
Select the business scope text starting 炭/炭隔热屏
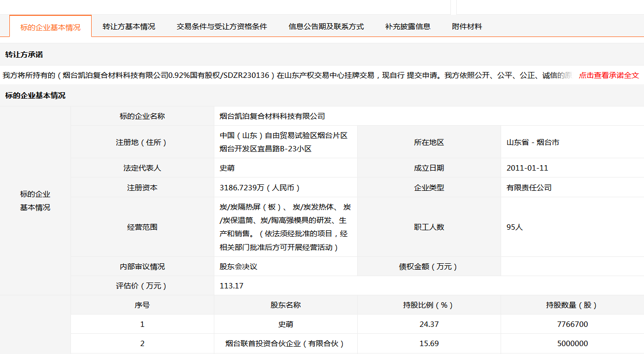click(285, 227)
